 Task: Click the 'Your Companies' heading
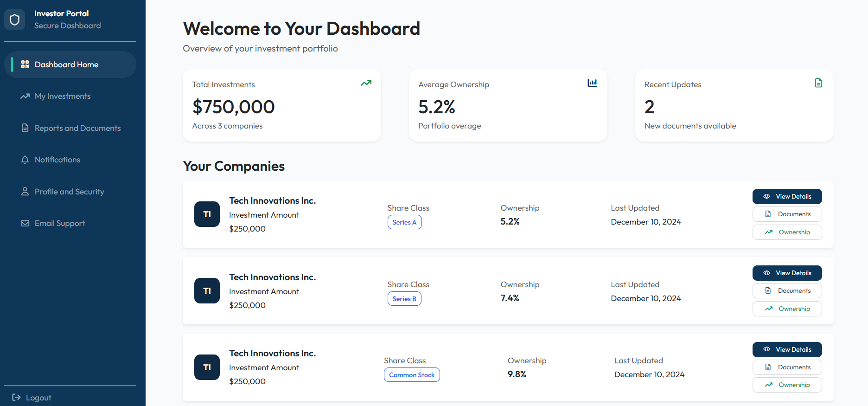(234, 166)
